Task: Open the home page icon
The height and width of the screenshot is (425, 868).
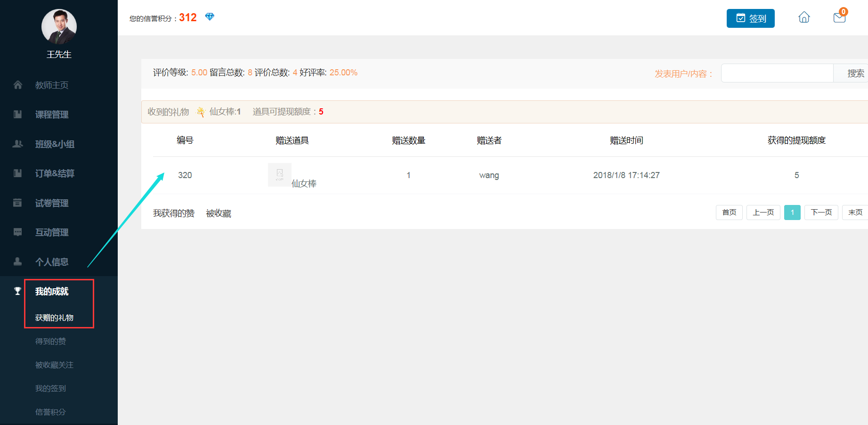Action: point(804,17)
